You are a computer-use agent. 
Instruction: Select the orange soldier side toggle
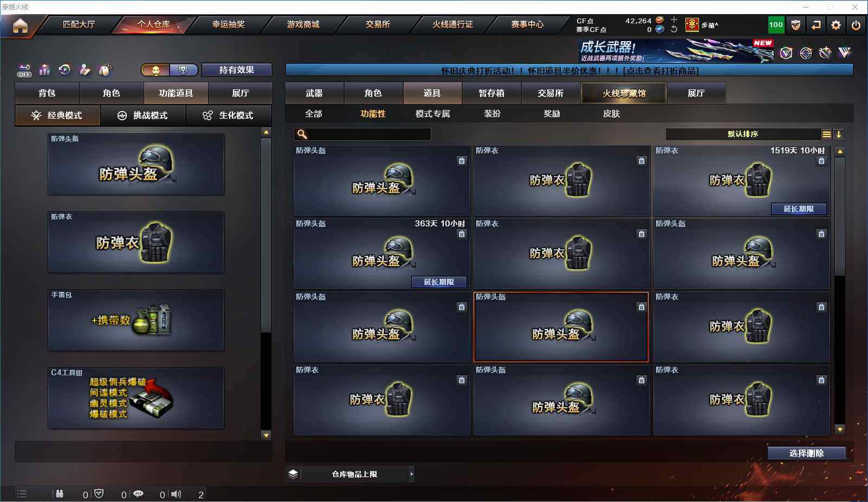tap(156, 70)
